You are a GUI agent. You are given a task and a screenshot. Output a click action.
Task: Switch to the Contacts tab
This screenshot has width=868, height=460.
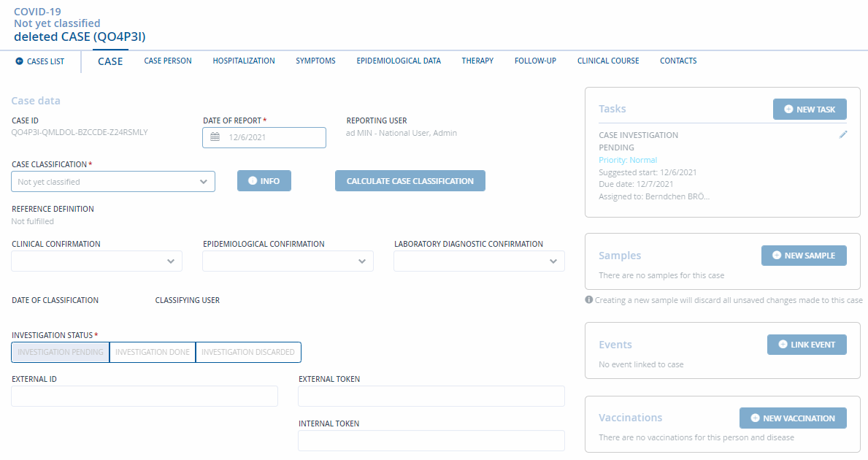click(678, 61)
